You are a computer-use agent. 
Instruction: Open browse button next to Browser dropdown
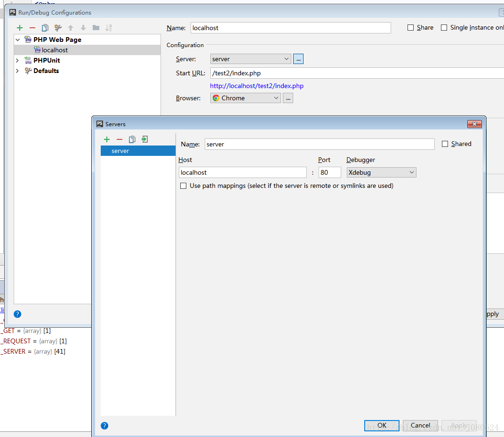click(x=288, y=98)
